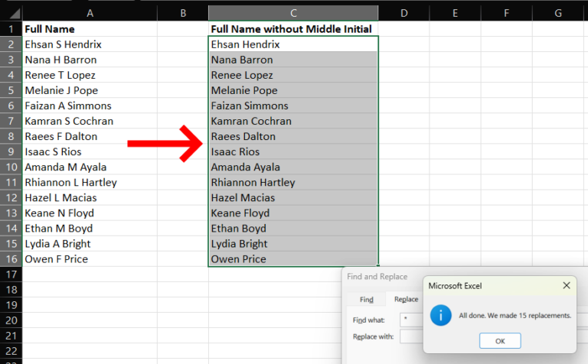
Task: Click the Find and Replace title bar
Action: [x=377, y=277]
